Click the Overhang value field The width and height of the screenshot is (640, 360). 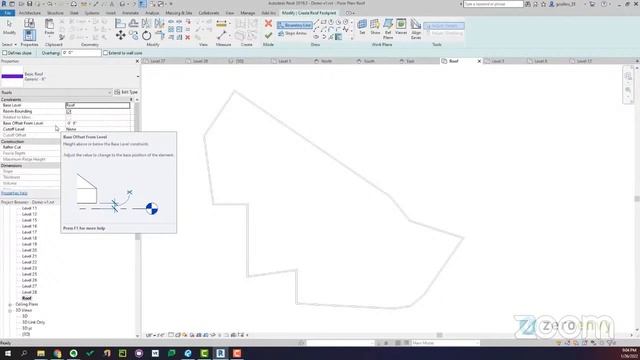[81, 53]
